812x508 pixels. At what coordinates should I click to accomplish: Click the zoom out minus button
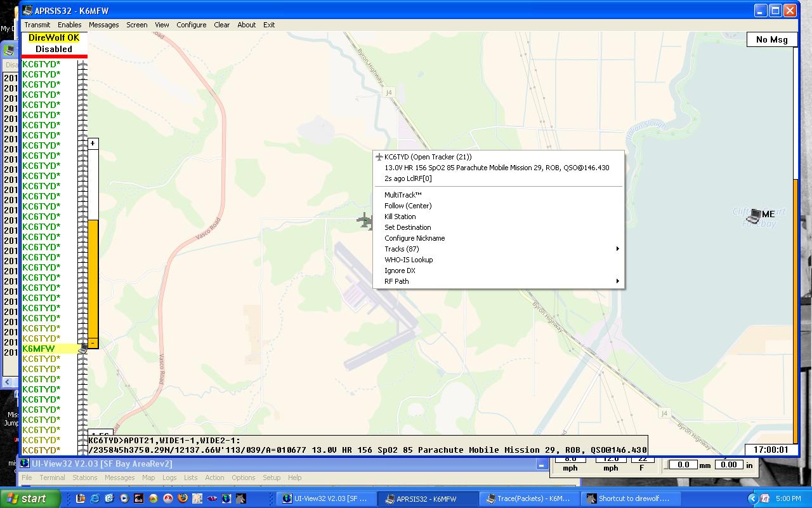[93, 343]
